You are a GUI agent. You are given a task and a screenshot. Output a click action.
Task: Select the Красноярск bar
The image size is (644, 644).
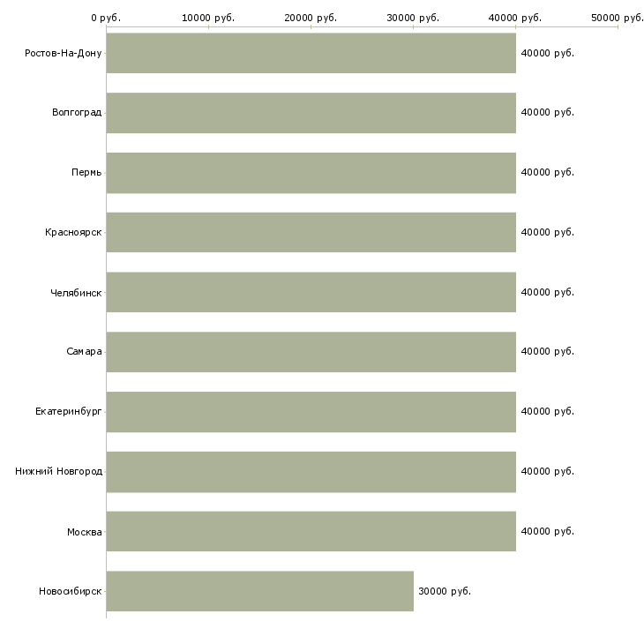[x=311, y=232]
